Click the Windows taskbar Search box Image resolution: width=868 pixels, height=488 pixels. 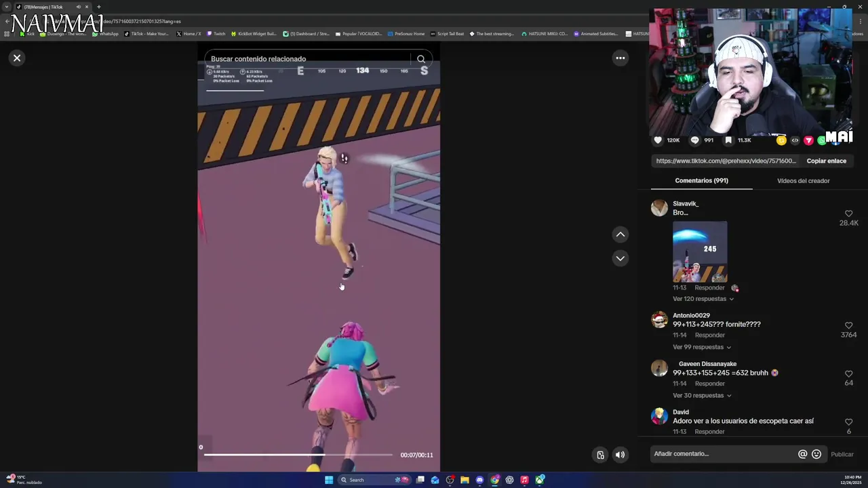click(x=375, y=480)
